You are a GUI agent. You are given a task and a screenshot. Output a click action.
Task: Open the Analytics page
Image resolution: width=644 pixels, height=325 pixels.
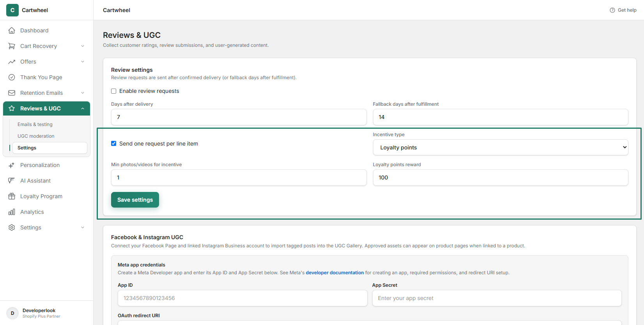pyautogui.click(x=47, y=212)
